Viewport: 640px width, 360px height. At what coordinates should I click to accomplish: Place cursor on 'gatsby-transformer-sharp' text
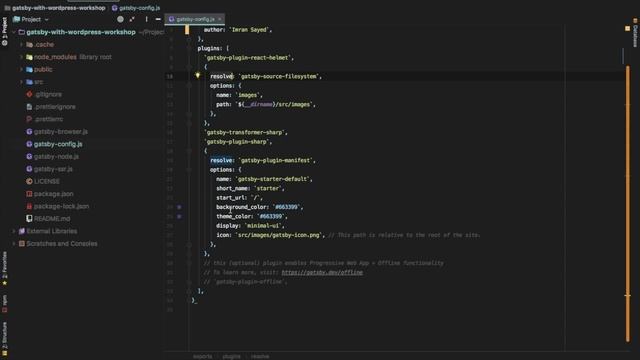click(x=244, y=132)
